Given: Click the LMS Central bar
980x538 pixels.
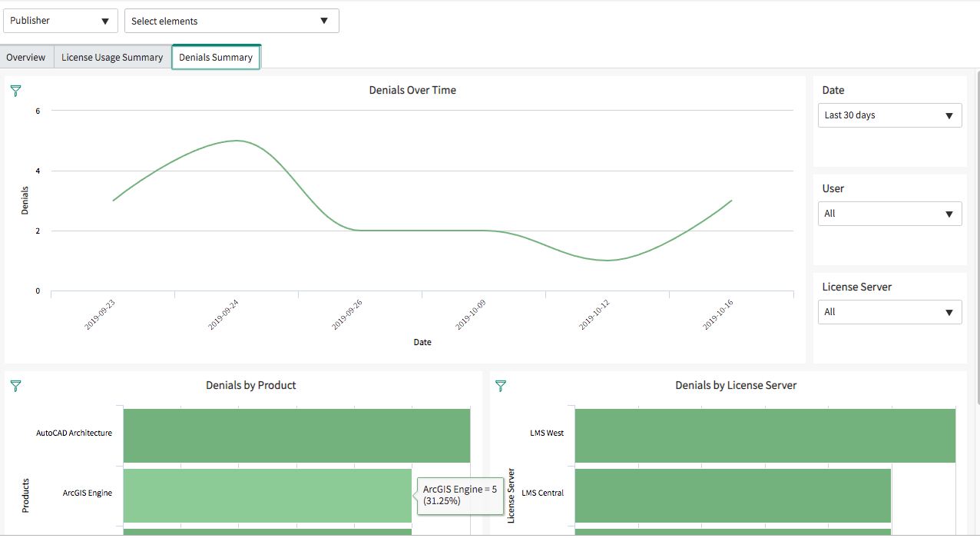Looking at the screenshot, I should tap(733, 496).
